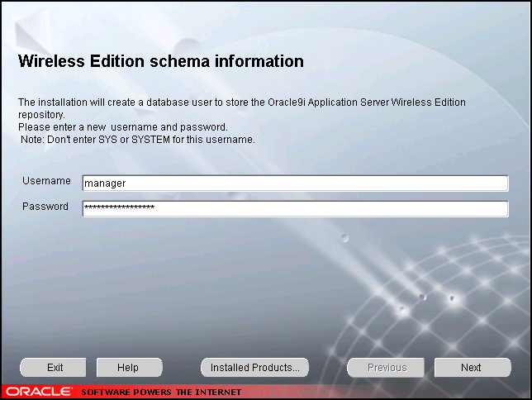Click the Exit button

(x=53, y=368)
